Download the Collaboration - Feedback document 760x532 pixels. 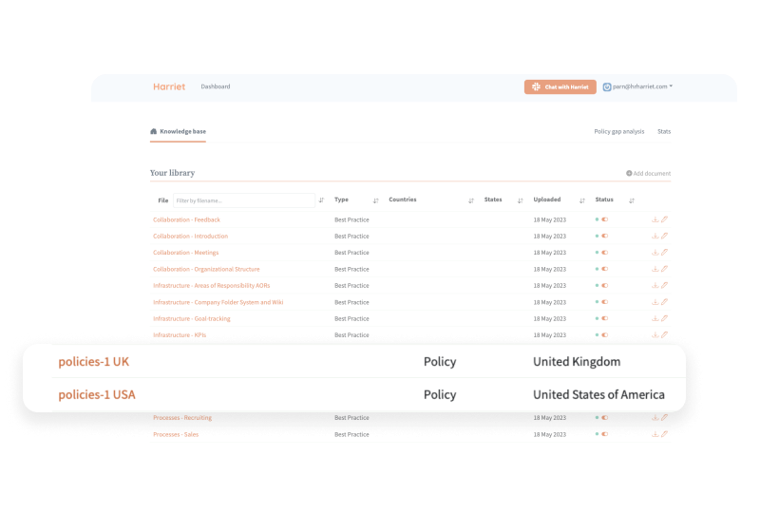[655, 219]
